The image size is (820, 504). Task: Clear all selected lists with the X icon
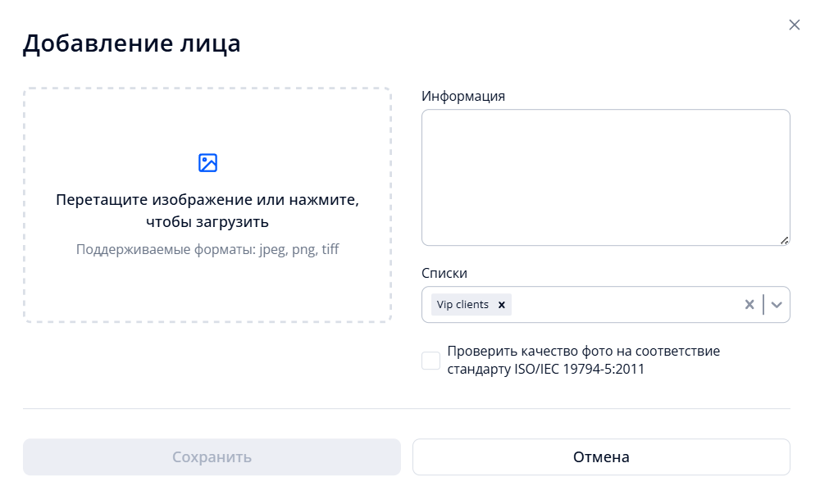pyautogui.click(x=749, y=304)
